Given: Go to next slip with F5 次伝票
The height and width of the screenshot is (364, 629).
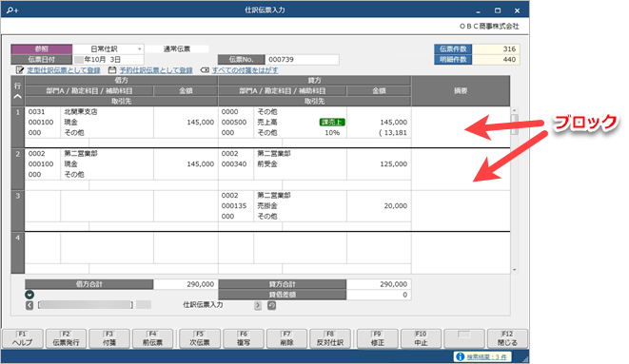Looking at the screenshot, I should pyautogui.click(x=200, y=338).
